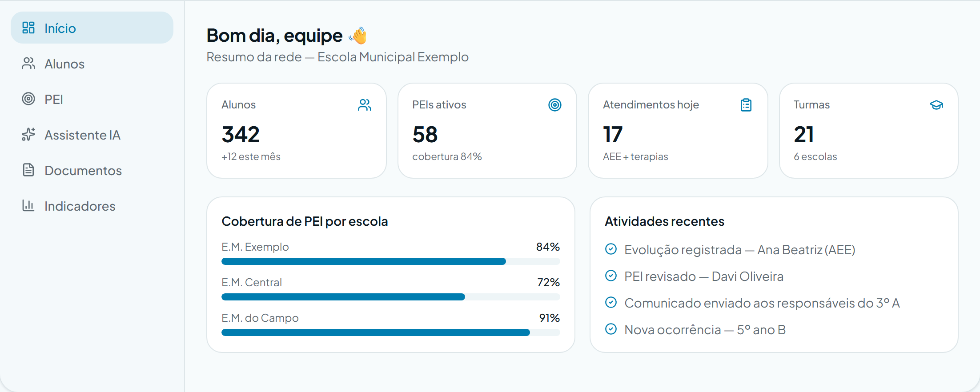Click the check icon beside Nova ocorrência

pyautogui.click(x=611, y=329)
